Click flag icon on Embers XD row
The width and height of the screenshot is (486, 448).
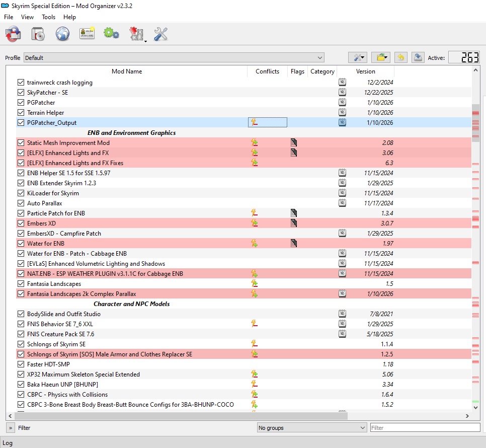(x=293, y=223)
